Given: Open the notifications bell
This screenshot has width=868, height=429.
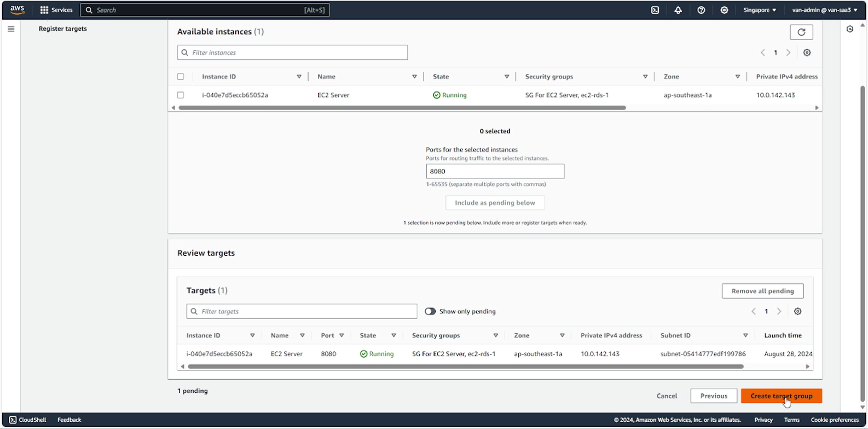Looking at the screenshot, I should coord(678,10).
